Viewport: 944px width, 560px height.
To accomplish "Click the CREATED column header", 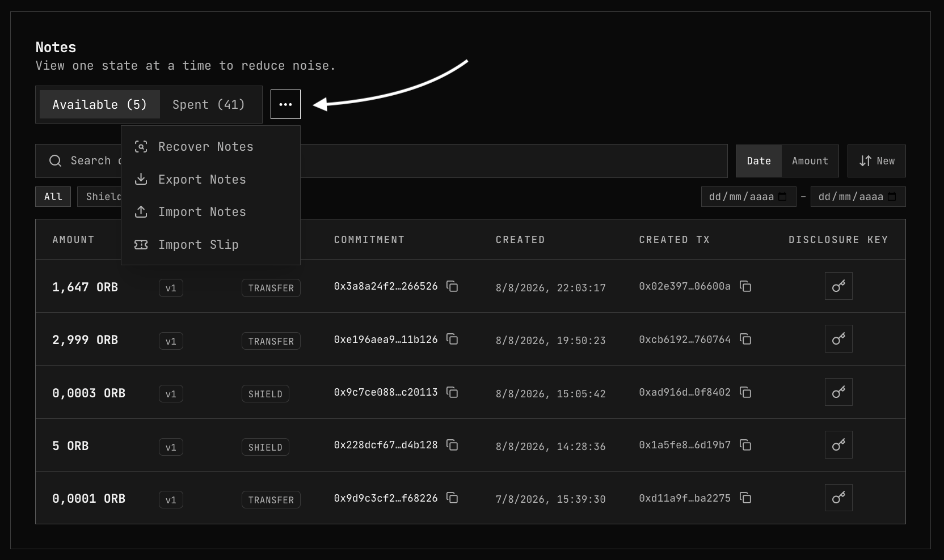I will (520, 240).
